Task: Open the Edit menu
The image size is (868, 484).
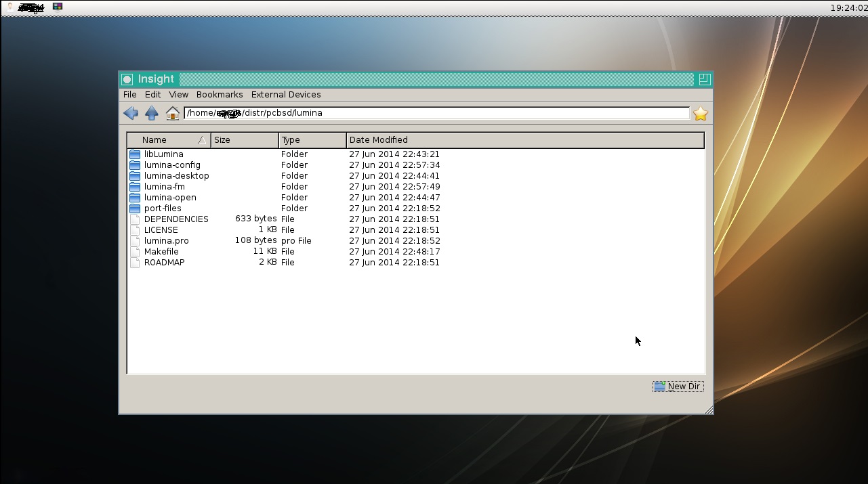Action: 153,95
